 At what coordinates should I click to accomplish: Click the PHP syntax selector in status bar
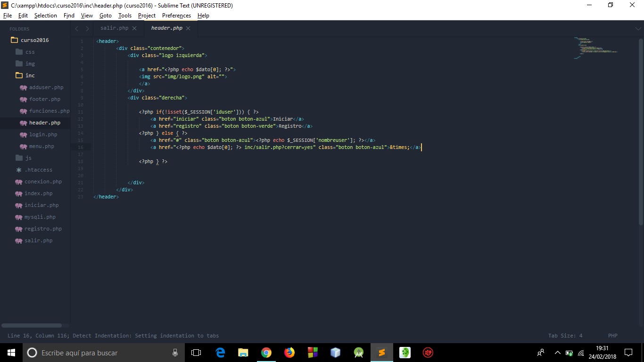point(612,336)
